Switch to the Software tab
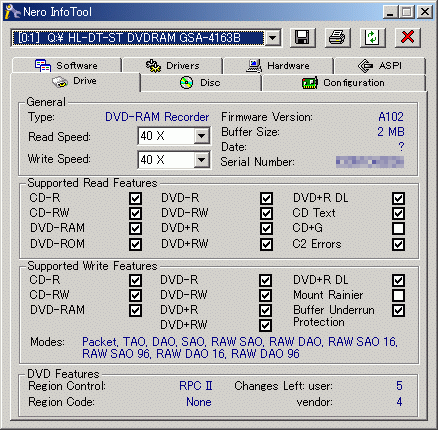This screenshot has width=438, height=430. click(x=66, y=66)
